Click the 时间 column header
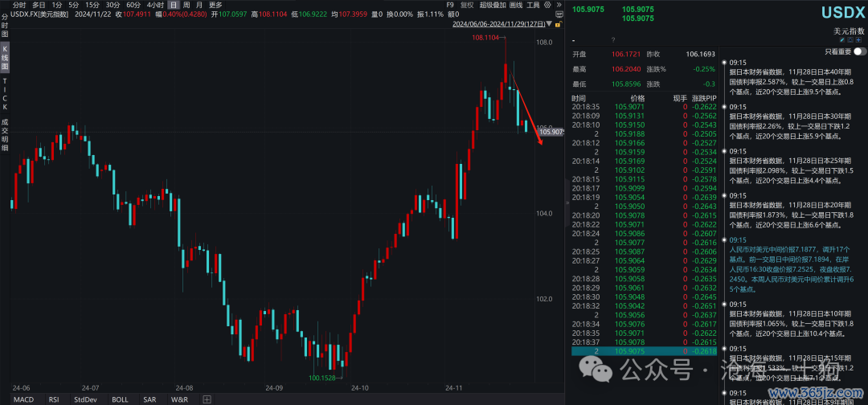 click(579, 97)
